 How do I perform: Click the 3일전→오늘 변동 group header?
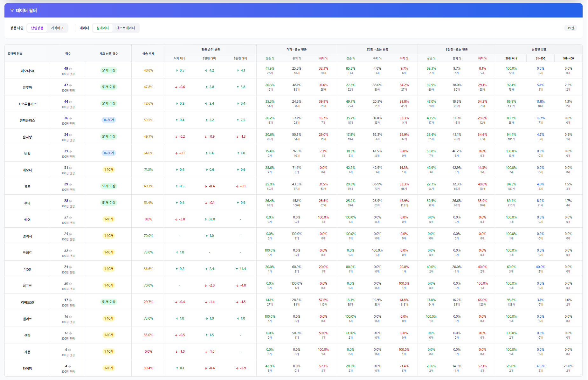tap(377, 49)
